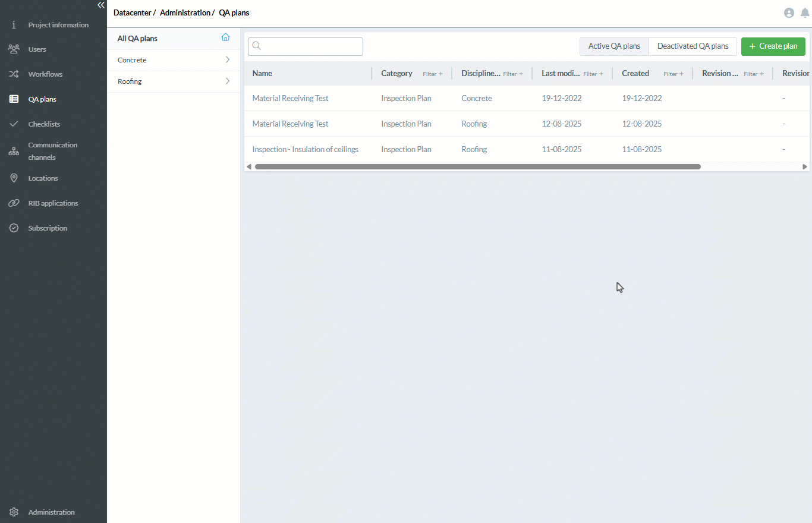Click the Project information icon
Screen dimensions: 812x523
click(x=14, y=25)
